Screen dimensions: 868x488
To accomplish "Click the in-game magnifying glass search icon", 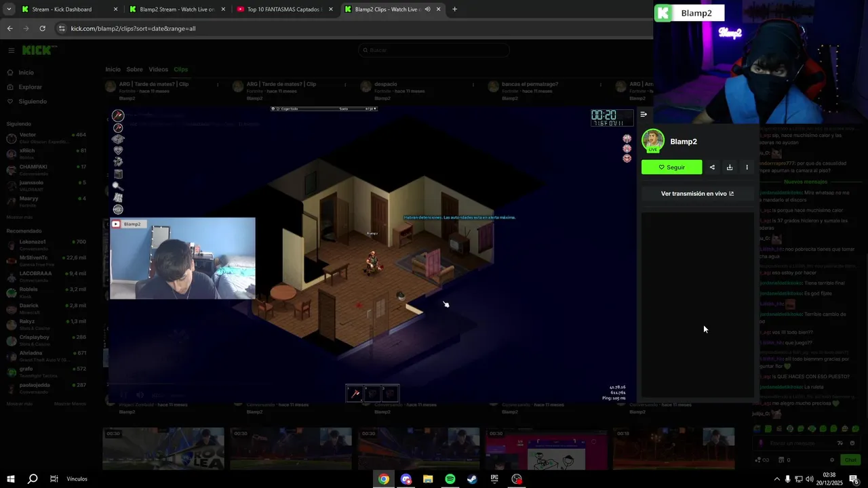I will click(x=118, y=186).
